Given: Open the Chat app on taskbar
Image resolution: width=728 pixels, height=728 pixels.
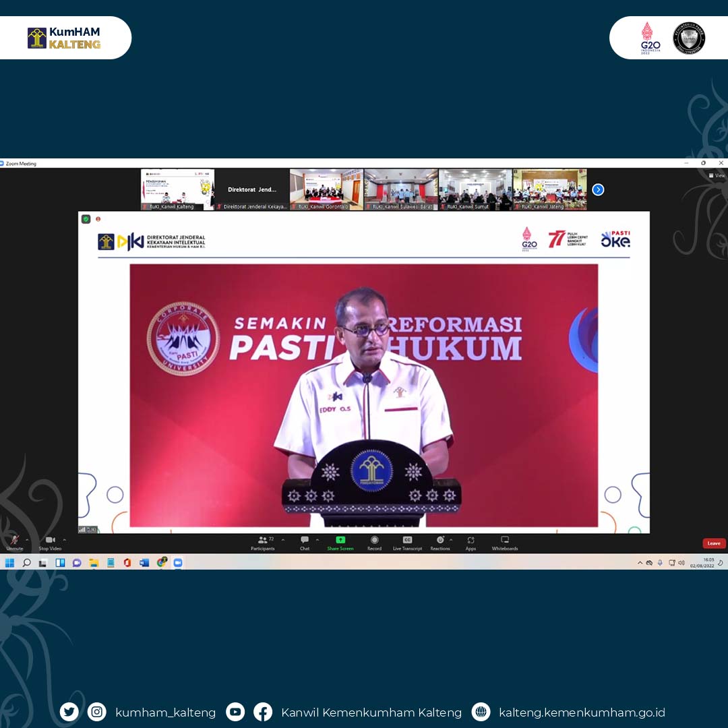Looking at the screenshot, I should click(x=77, y=563).
